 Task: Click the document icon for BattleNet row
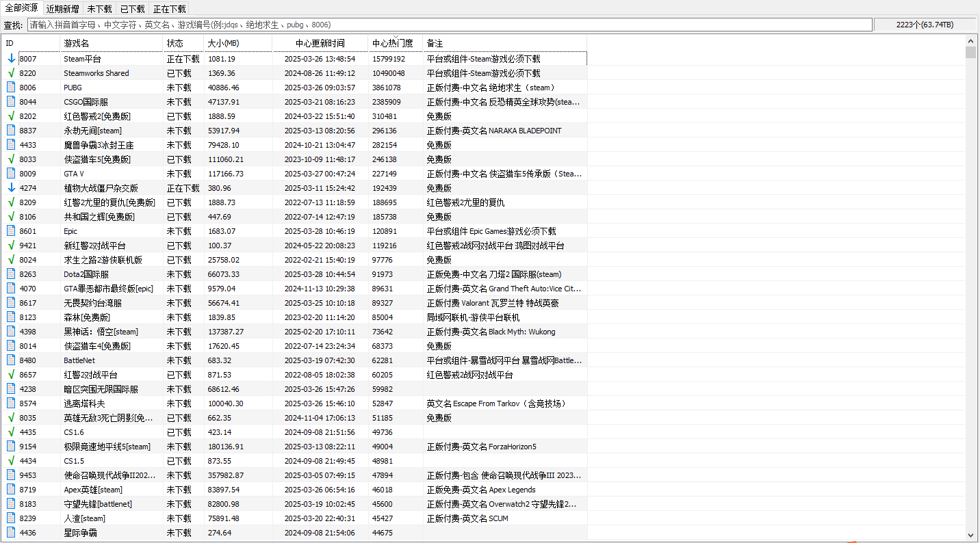pyautogui.click(x=11, y=360)
